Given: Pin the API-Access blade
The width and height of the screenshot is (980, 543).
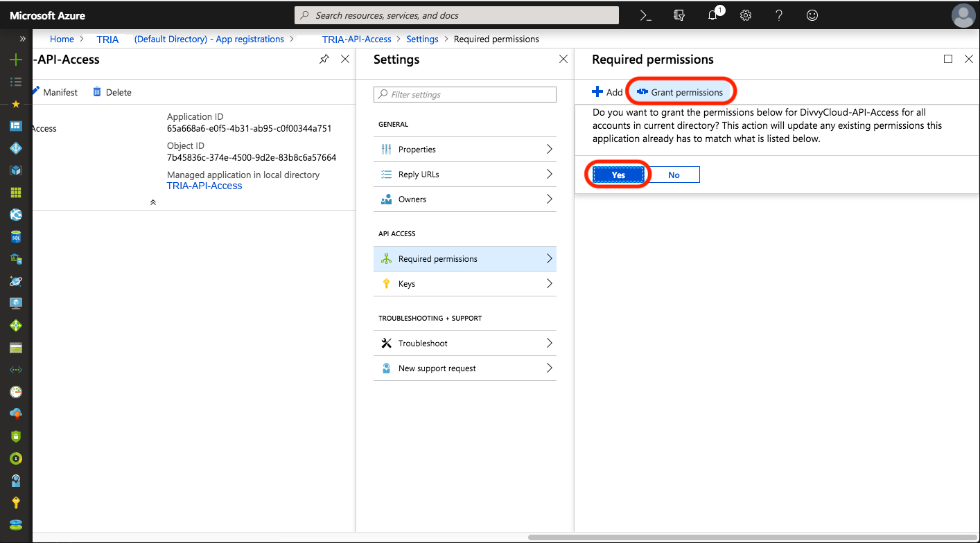Looking at the screenshot, I should [324, 60].
